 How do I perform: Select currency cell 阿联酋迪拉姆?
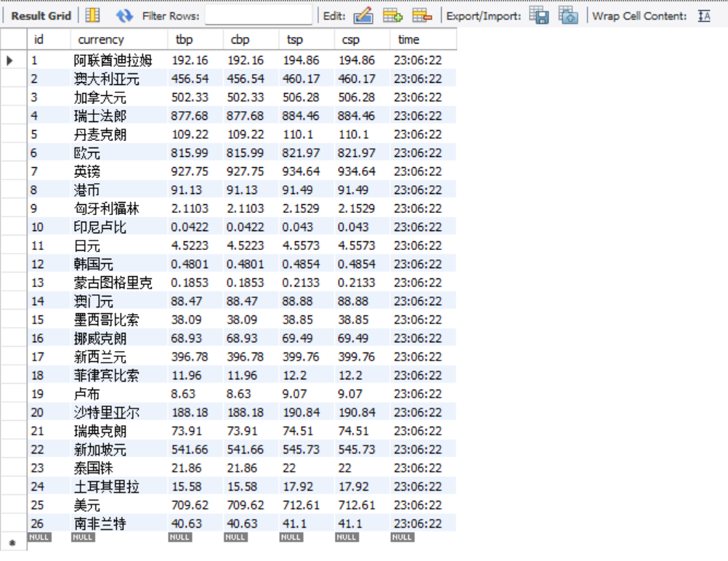click(119, 60)
